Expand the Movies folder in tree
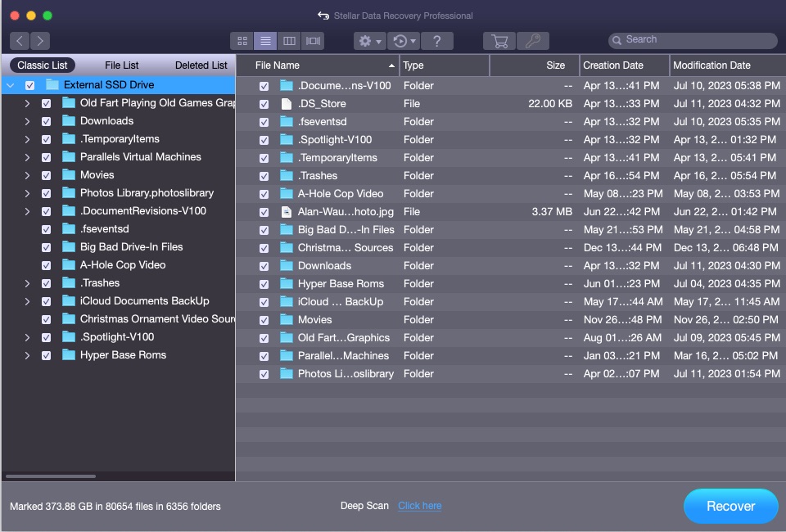Viewport: 786px width, 532px height. click(27, 175)
